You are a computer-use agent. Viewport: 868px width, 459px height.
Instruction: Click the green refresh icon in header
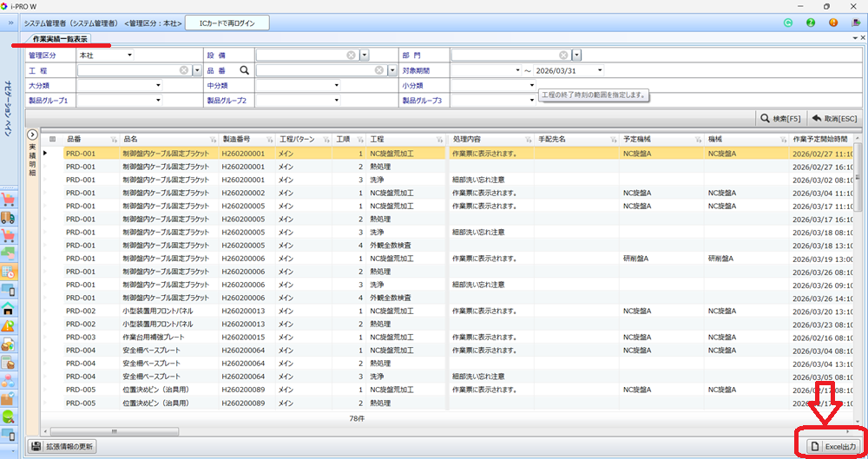coord(788,23)
